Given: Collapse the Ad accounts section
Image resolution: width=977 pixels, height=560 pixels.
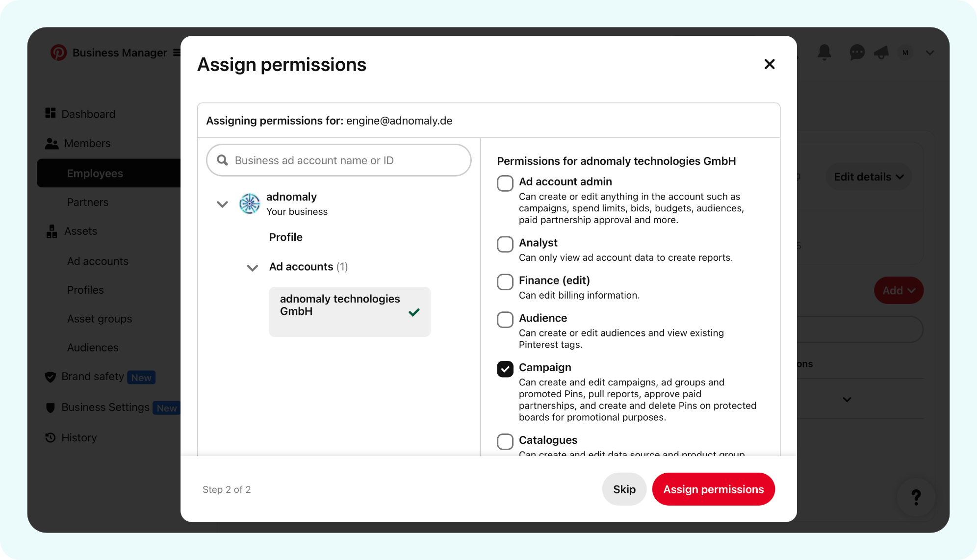Looking at the screenshot, I should pyautogui.click(x=252, y=268).
